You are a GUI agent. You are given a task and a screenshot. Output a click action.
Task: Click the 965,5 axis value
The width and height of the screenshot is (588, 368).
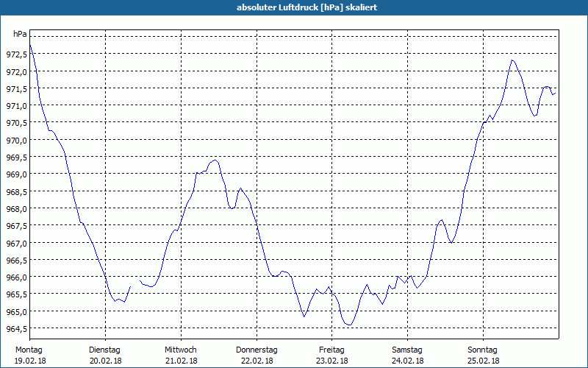(x=17, y=295)
